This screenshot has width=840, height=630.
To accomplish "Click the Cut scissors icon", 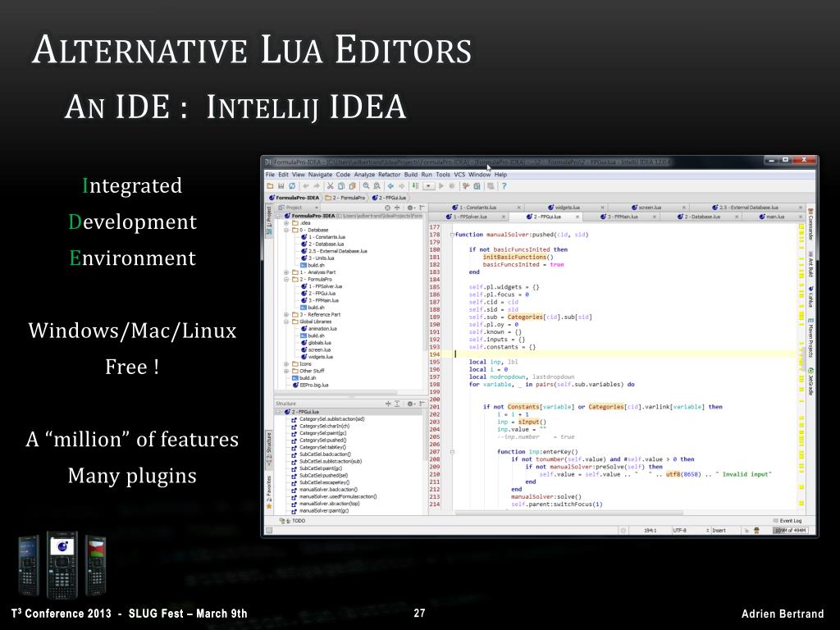I will [x=330, y=186].
